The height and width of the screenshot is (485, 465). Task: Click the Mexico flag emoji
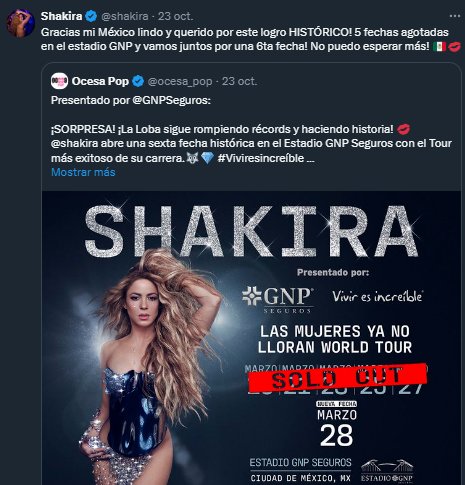coord(439,47)
